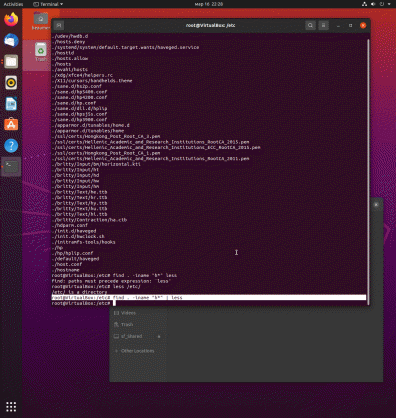Screen dimensions: 396x418
Task: Open the Terminal app menu in top bar
Action: tap(48, 4)
